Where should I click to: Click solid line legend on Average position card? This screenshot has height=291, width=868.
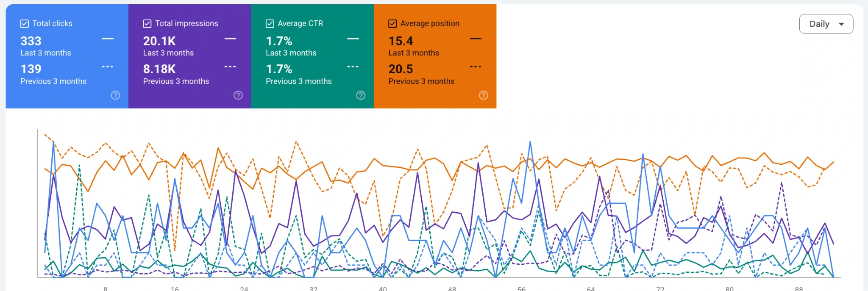(x=476, y=39)
